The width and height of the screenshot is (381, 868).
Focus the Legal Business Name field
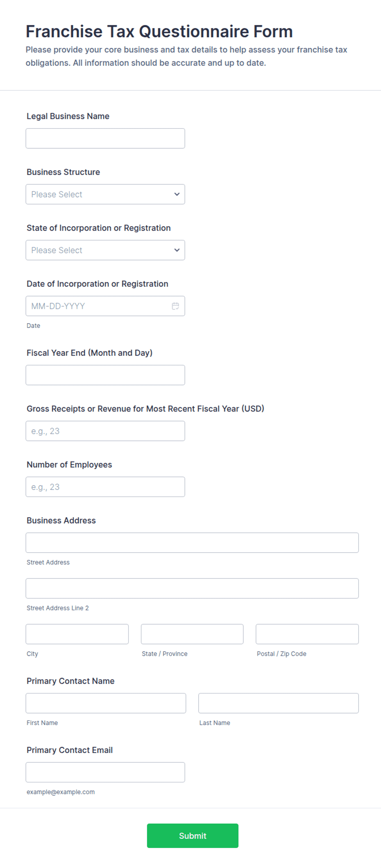(105, 138)
